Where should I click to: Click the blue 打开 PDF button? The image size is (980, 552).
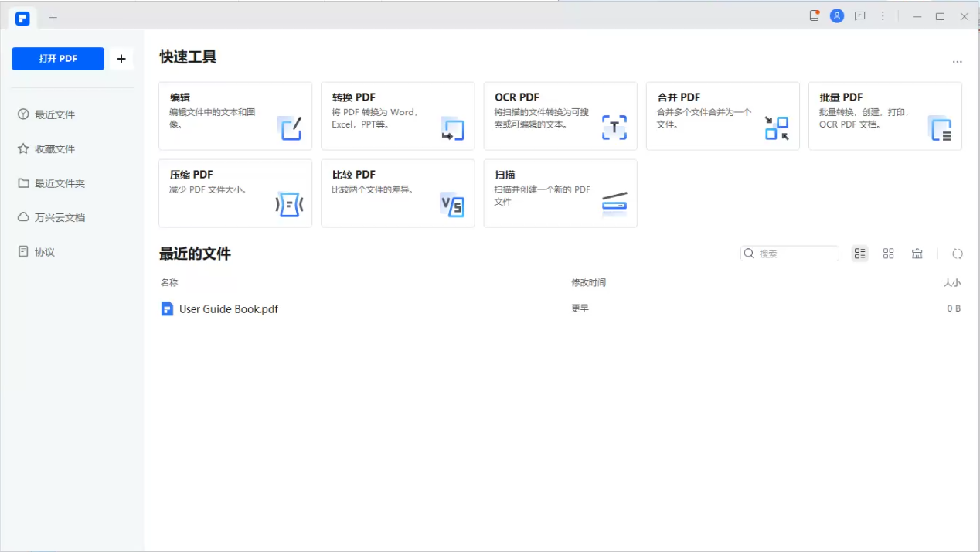coord(57,59)
